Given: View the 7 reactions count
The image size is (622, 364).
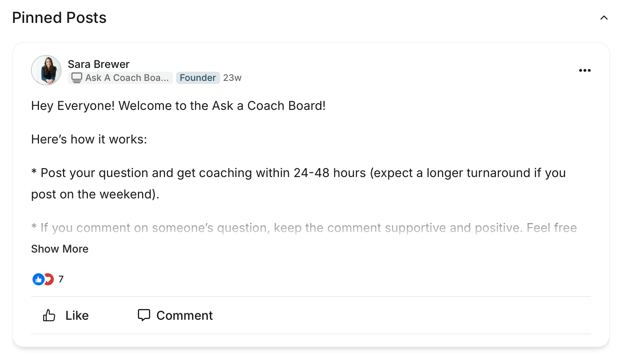Looking at the screenshot, I should [61, 279].
